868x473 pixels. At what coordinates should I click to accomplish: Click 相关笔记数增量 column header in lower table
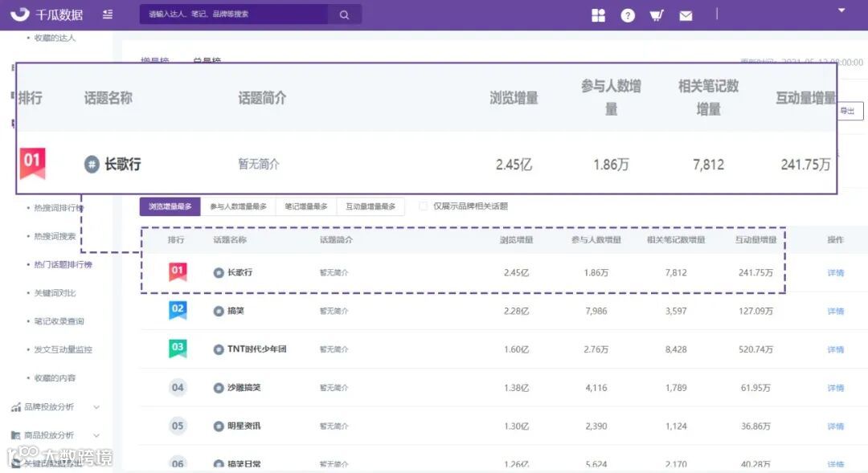[676, 239]
